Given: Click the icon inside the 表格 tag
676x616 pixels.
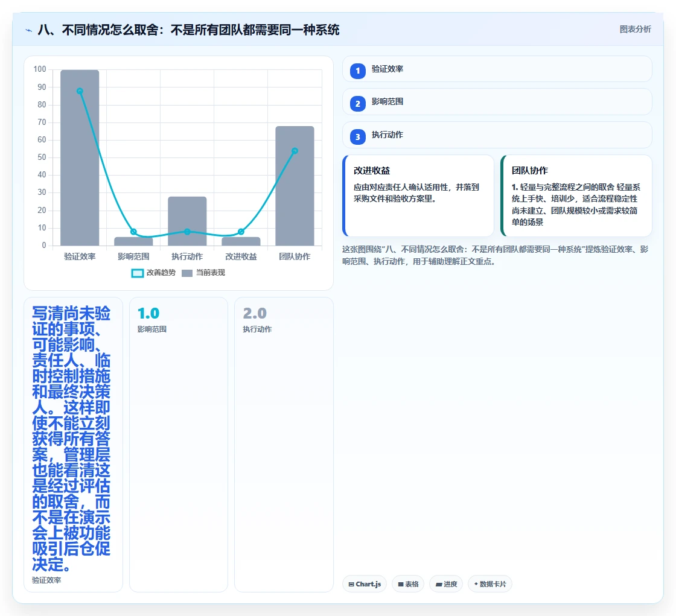Looking at the screenshot, I should pyautogui.click(x=401, y=585).
